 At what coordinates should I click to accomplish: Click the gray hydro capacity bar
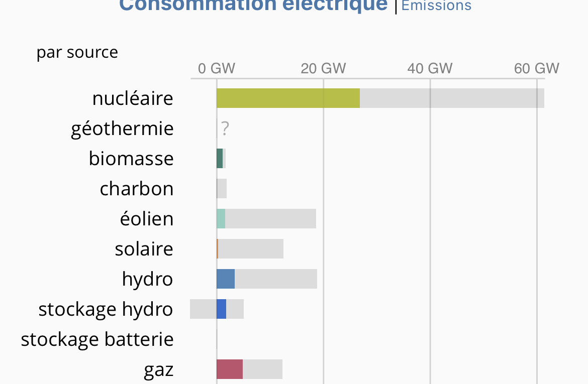pyautogui.click(x=276, y=279)
